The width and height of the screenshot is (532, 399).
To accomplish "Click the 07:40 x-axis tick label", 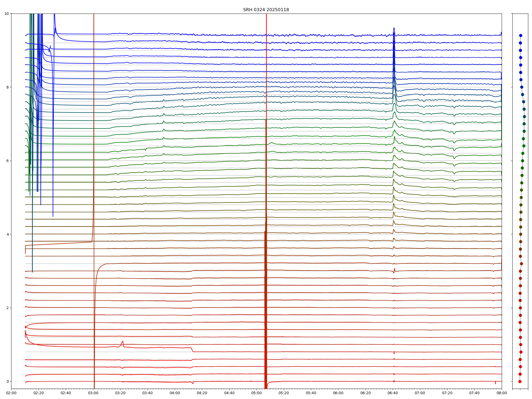I will coord(474,393).
